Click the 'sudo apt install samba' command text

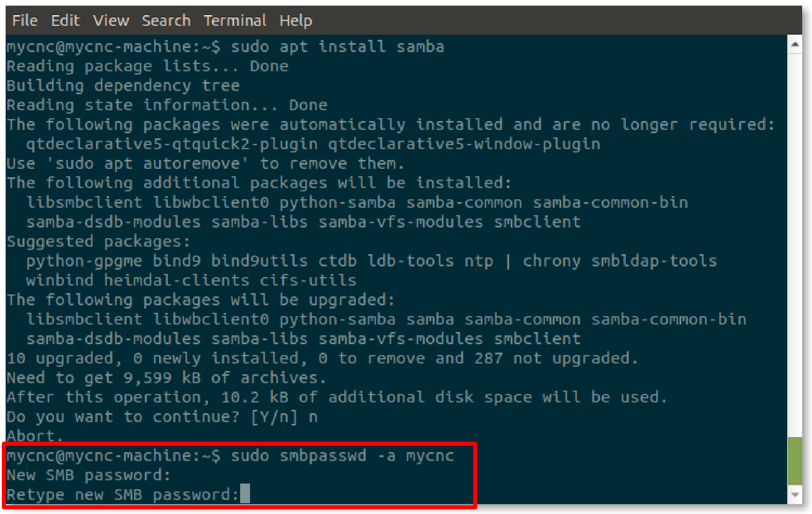point(337,47)
